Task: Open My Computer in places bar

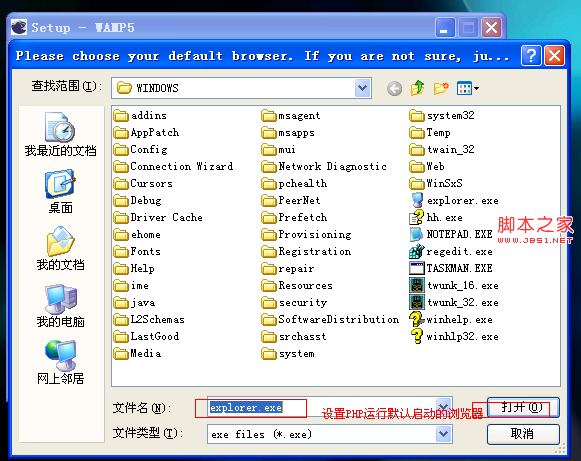Action: (60, 306)
